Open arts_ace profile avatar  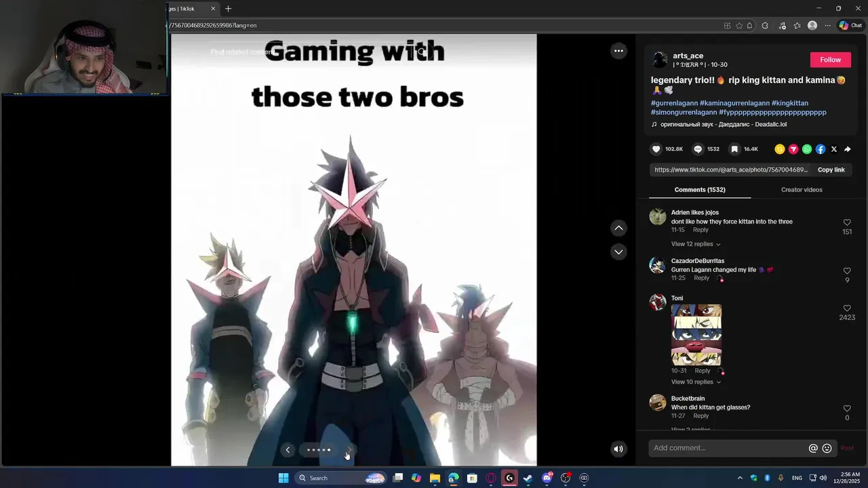tap(660, 60)
